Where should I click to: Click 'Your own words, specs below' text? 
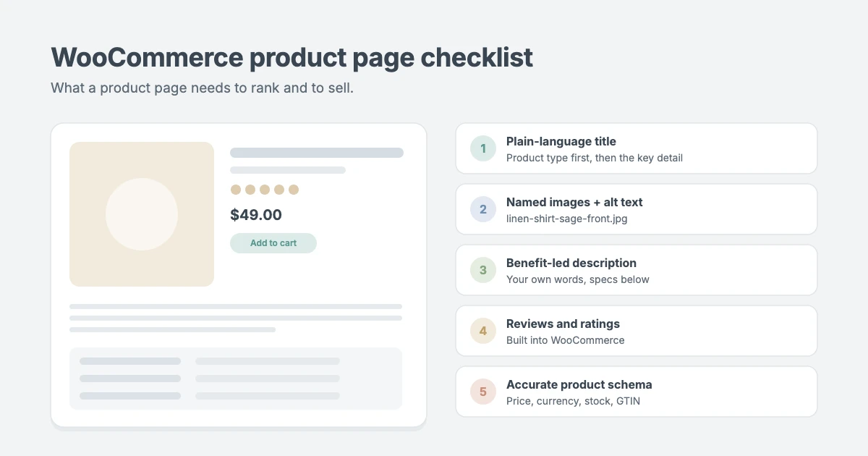[578, 279]
